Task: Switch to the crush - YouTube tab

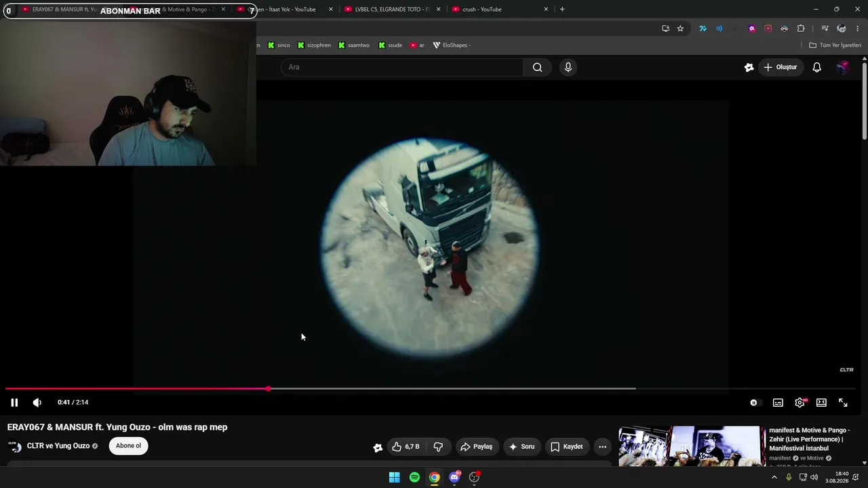Action: 500,9
